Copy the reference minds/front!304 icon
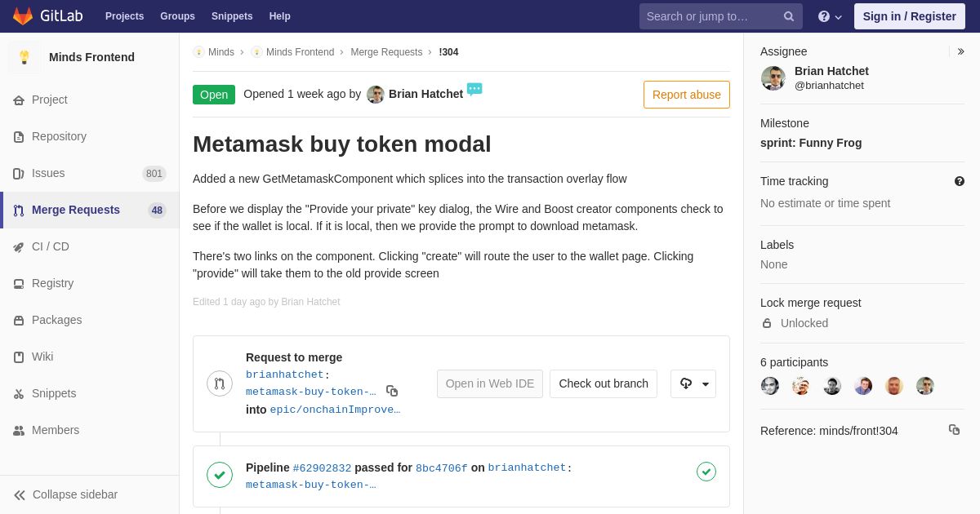Image resolution: width=980 pixels, height=514 pixels. pyautogui.click(x=954, y=429)
